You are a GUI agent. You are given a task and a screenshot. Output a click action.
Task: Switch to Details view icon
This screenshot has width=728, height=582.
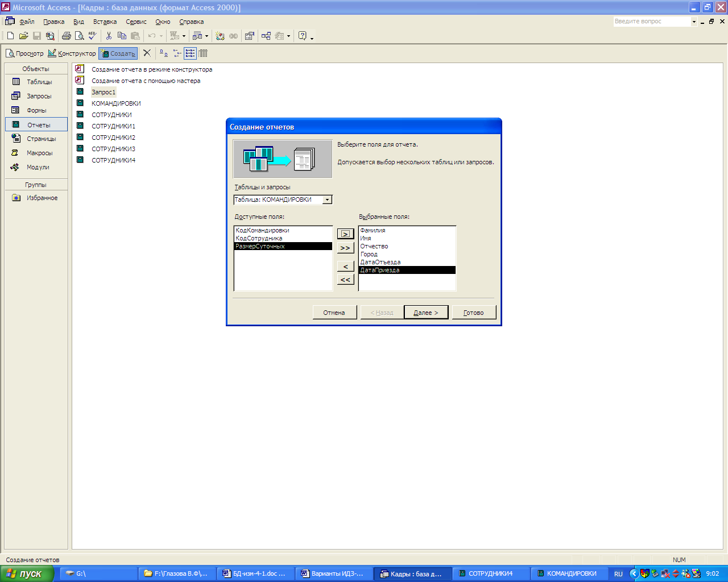203,53
